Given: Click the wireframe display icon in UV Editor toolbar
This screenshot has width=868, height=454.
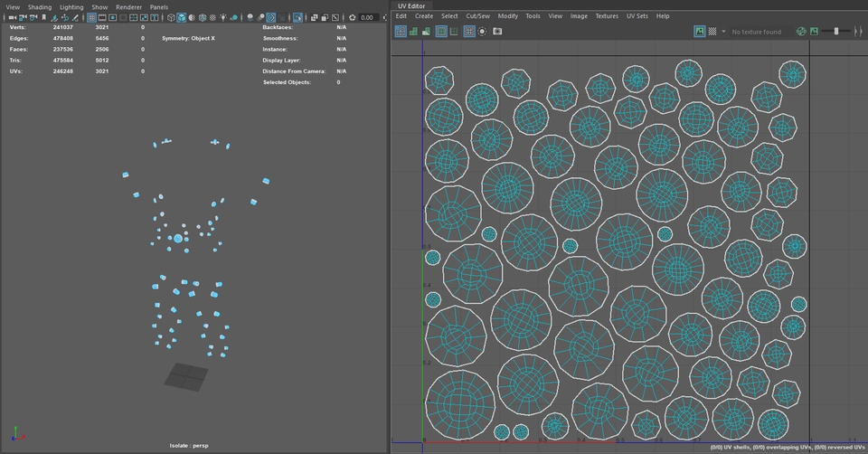Looking at the screenshot, I should click(401, 31).
